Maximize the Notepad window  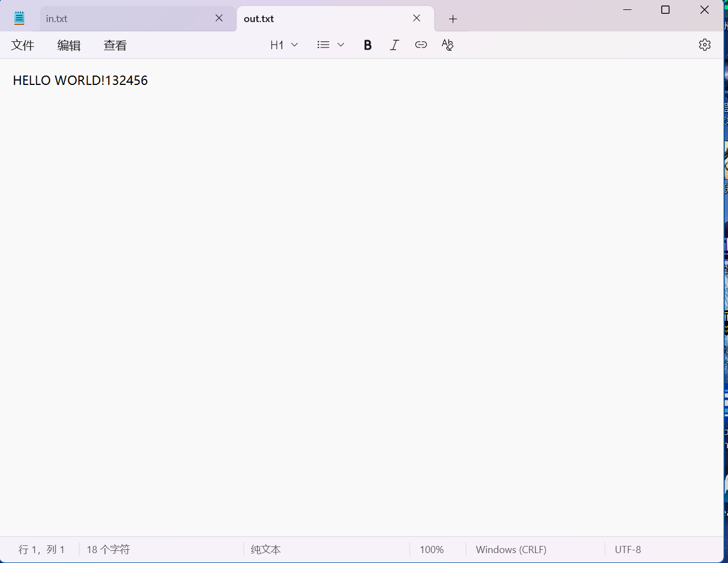(666, 10)
